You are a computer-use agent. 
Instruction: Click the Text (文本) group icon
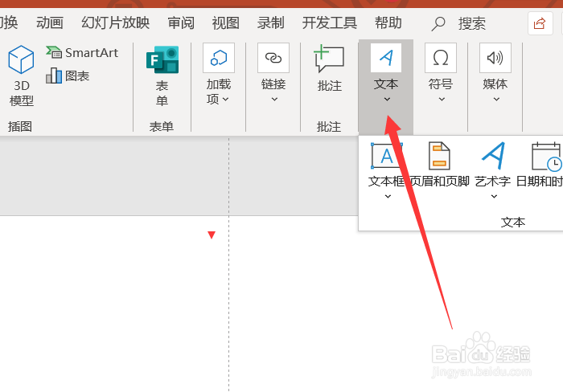[386, 58]
